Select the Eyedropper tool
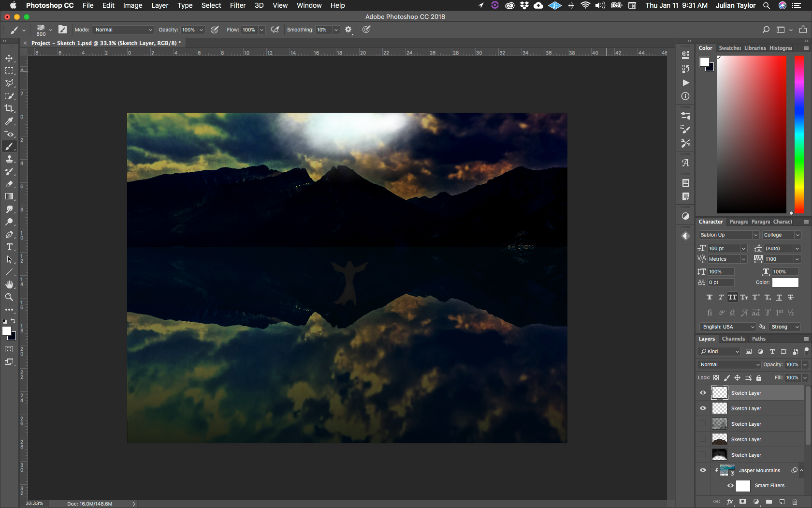 pos(9,121)
